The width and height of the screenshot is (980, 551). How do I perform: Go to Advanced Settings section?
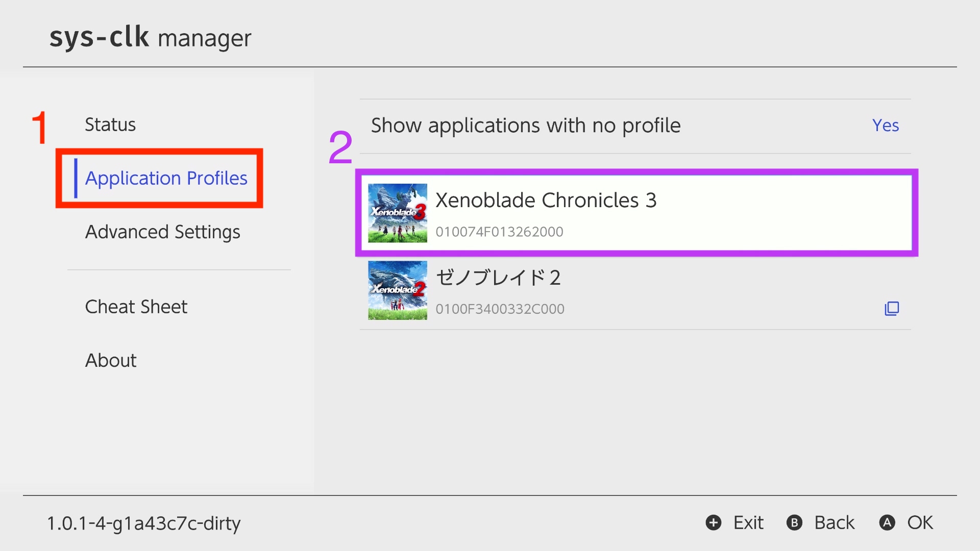pyautogui.click(x=162, y=232)
